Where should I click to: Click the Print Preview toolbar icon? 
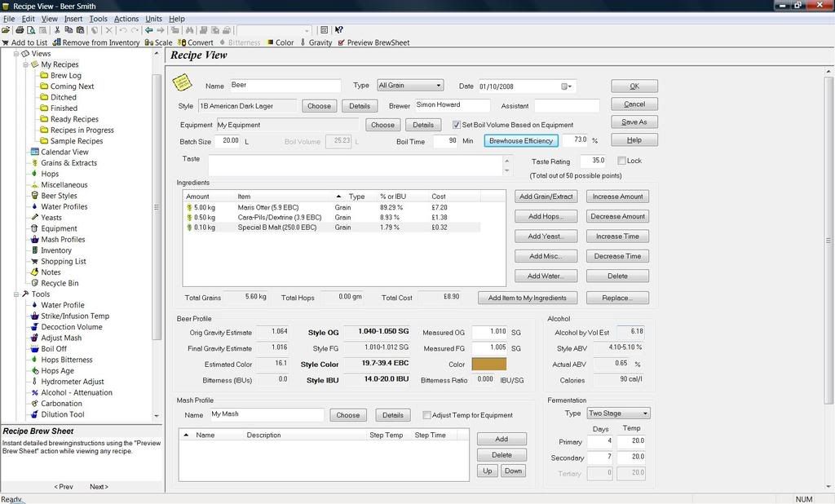(x=31, y=30)
